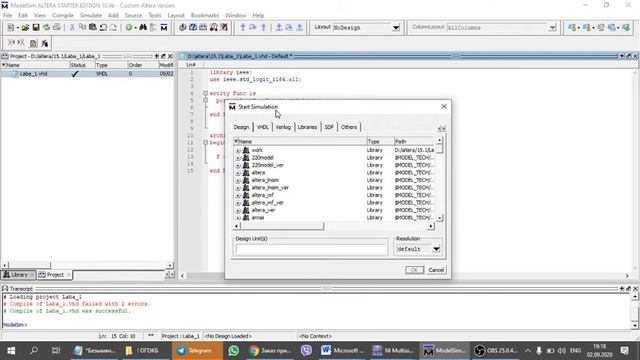Viewport: 640px width, 360px height.
Task: Click the Compile toolbar icon
Action: (182, 27)
